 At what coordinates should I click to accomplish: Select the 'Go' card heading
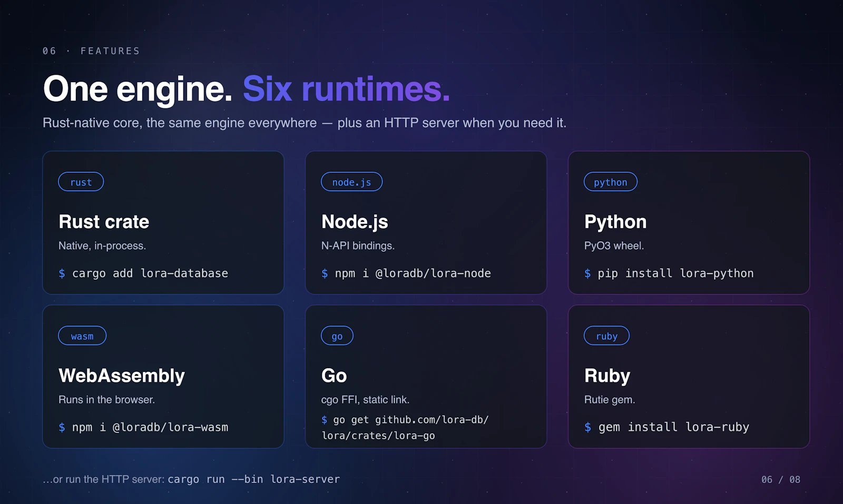point(334,375)
